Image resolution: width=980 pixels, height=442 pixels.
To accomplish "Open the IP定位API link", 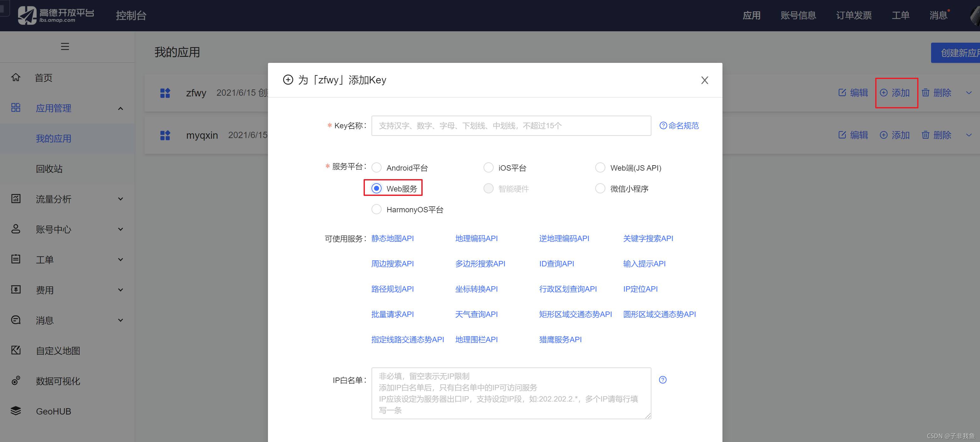I will [640, 289].
